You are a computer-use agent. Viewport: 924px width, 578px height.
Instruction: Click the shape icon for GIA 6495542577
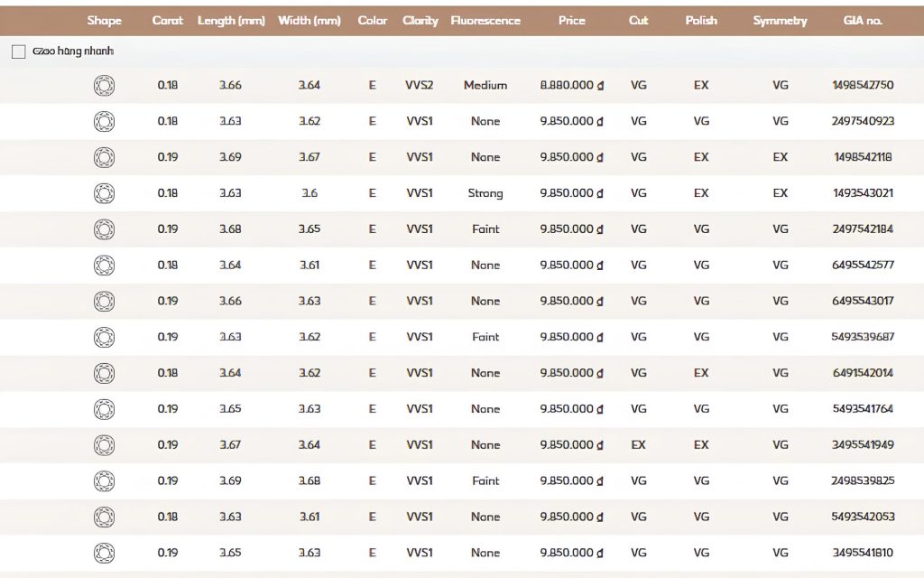point(105,266)
